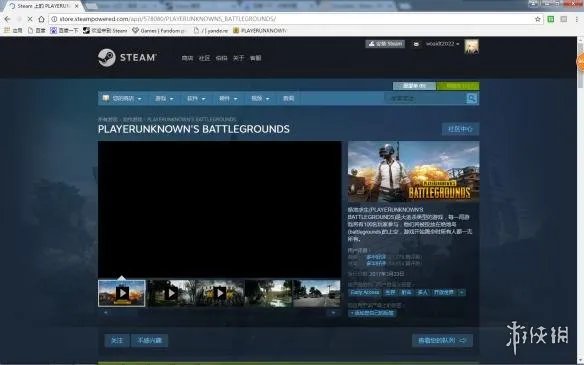Click the game header capsule image
Screen dimensions: 584x365
pyautogui.click(x=413, y=172)
